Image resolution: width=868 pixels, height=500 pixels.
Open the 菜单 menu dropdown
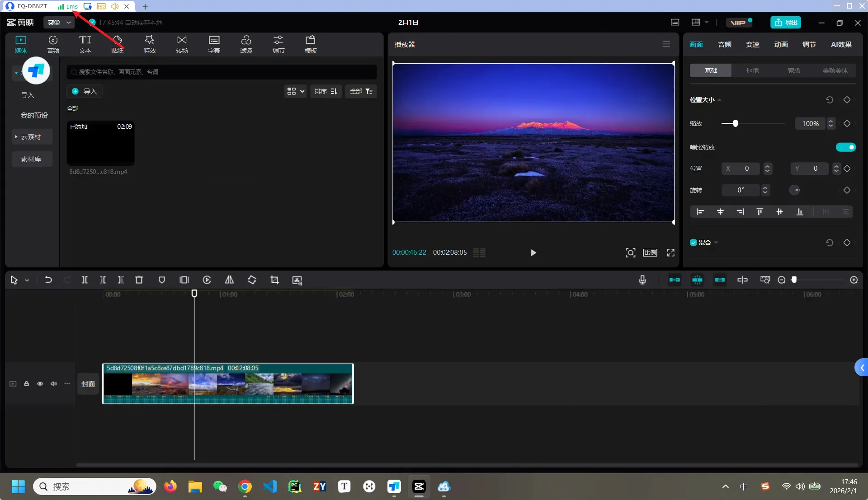pyautogui.click(x=59, y=22)
